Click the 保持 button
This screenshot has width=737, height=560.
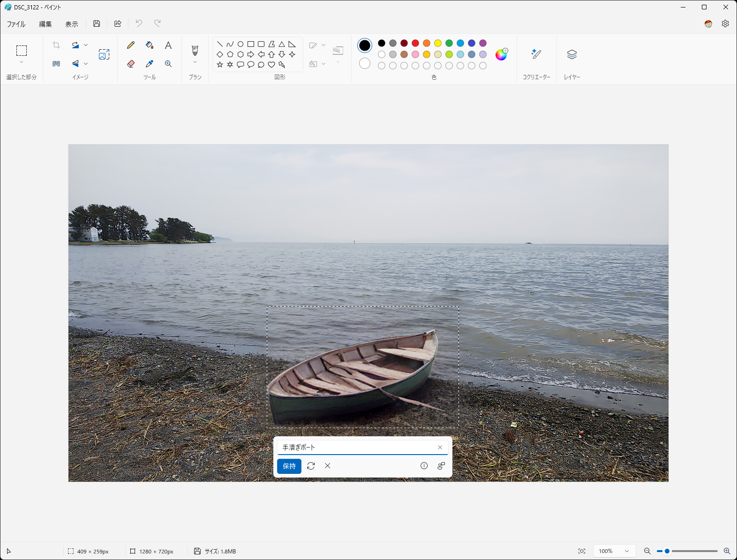pyautogui.click(x=289, y=466)
